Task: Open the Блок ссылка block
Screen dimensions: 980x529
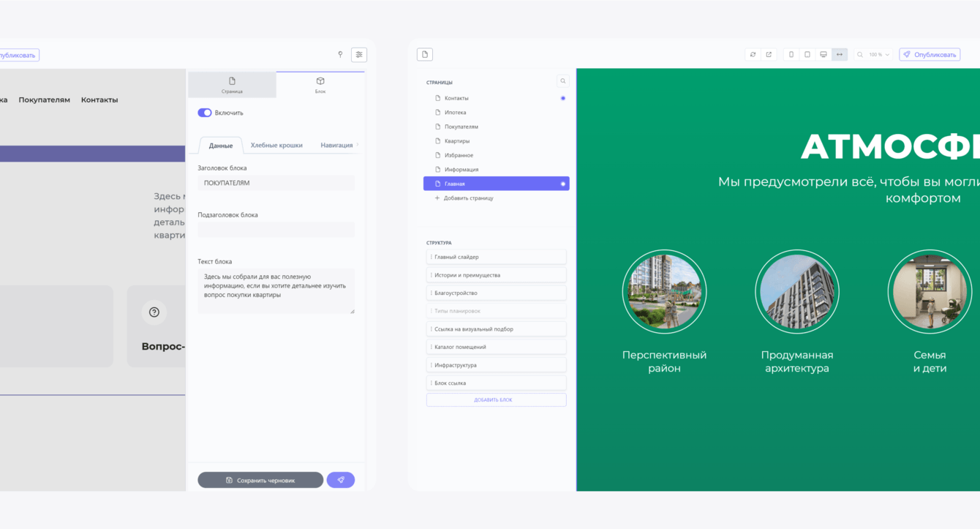Action: 496,383
